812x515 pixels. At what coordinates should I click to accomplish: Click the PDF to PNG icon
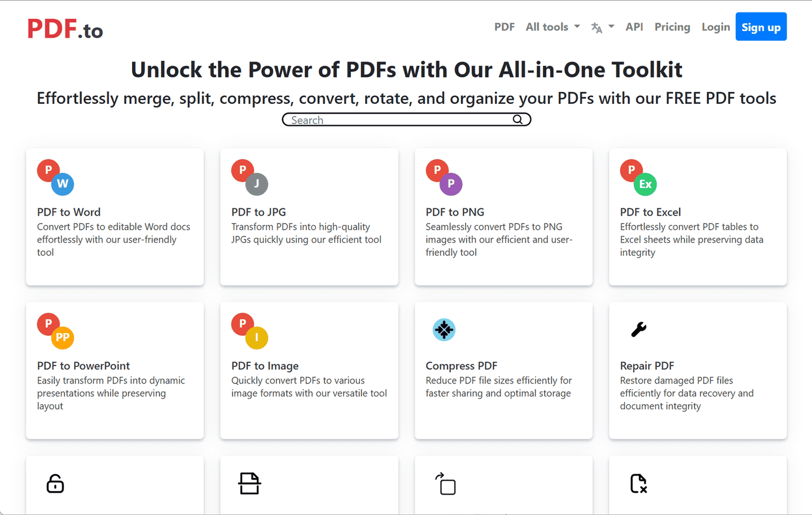[x=444, y=176]
